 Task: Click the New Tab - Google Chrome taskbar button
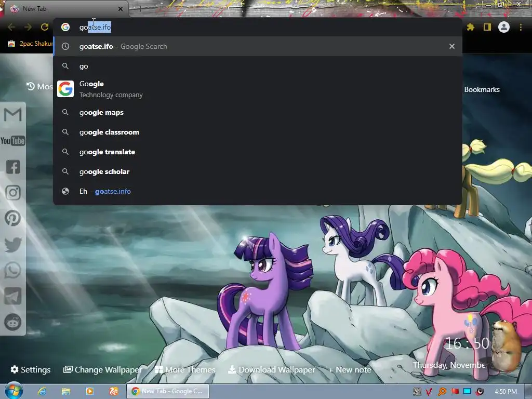tap(168, 391)
